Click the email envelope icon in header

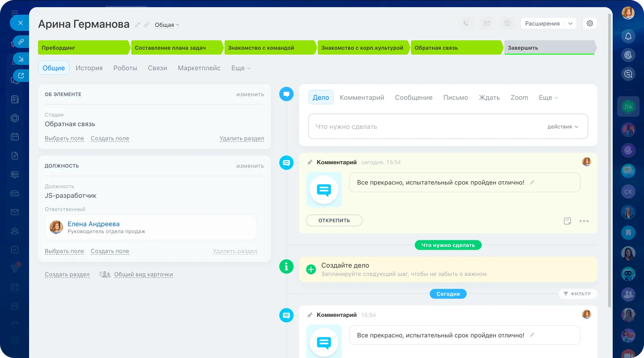coord(487,24)
